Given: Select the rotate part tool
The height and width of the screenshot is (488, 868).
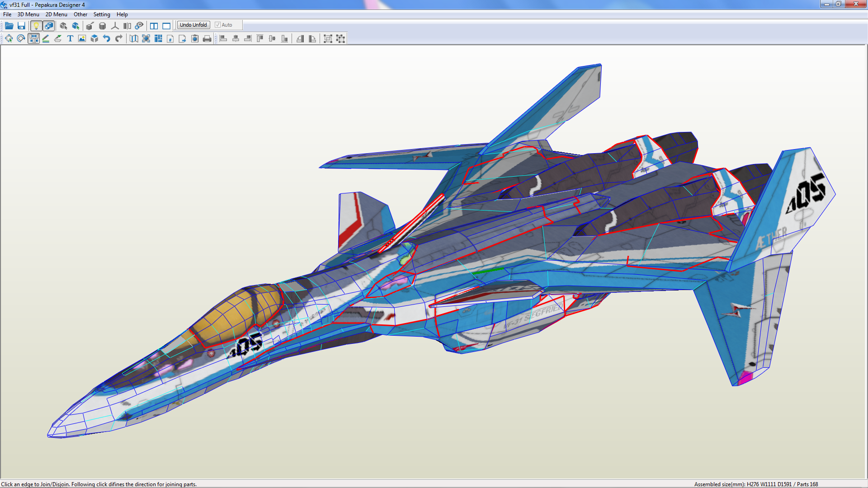Looking at the screenshot, I should pyautogui.click(x=21, y=38).
